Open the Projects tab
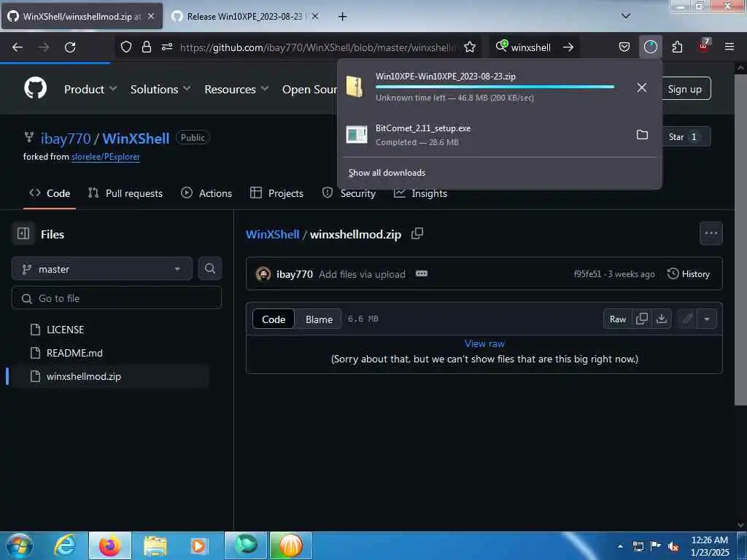 (x=276, y=193)
